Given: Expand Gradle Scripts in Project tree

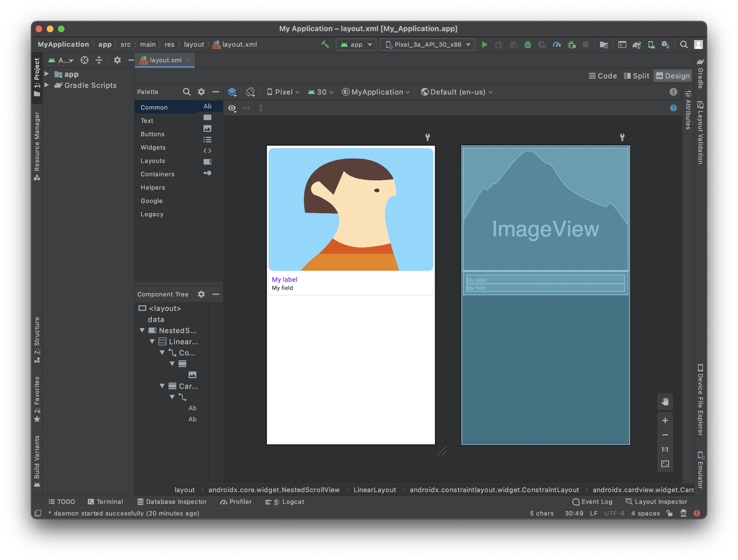Looking at the screenshot, I should (47, 85).
